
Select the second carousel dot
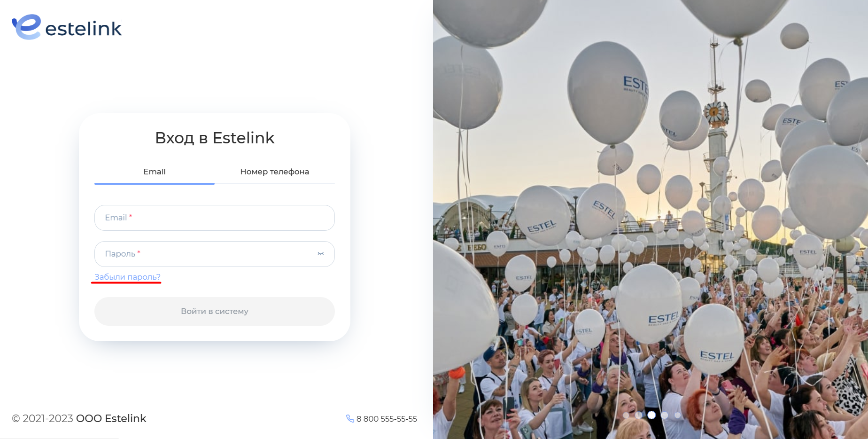(x=638, y=415)
